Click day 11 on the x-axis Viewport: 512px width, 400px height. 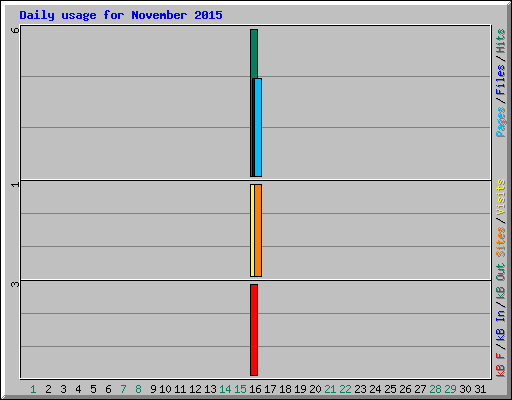point(180,389)
